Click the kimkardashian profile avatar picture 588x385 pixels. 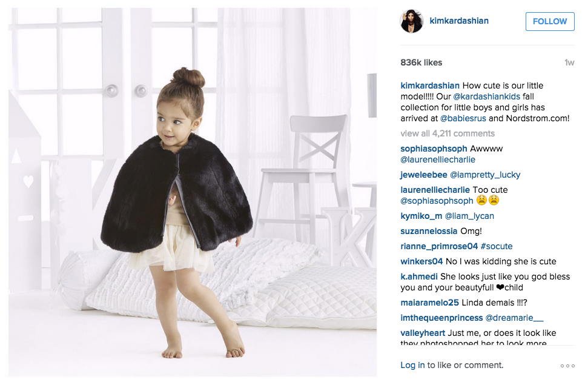pyautogui.click(x=412, y=21)
